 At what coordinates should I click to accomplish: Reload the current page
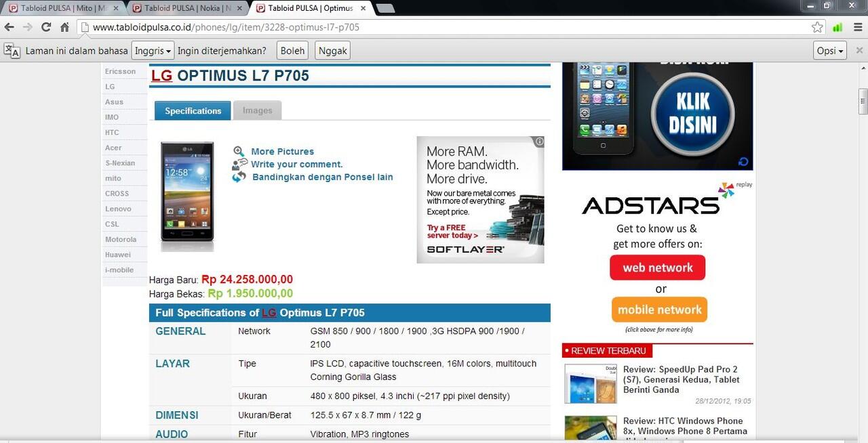point(46,27)
